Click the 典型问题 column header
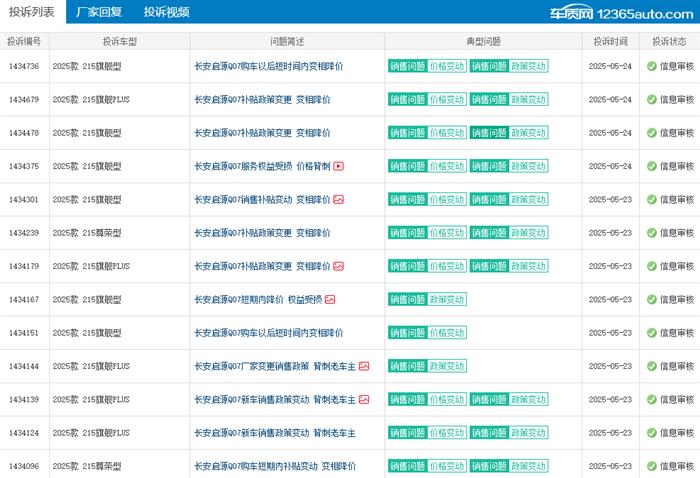 click(x=483, y=42)
